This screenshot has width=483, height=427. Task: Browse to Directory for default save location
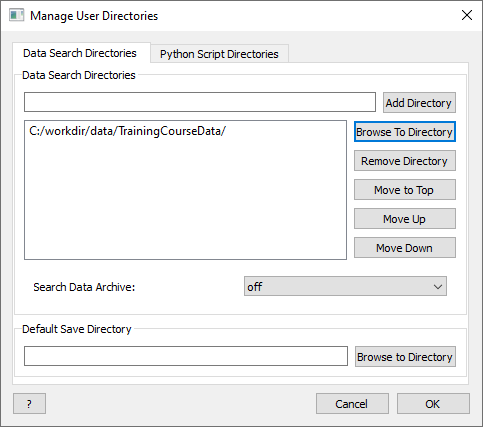tap(405, 357)
